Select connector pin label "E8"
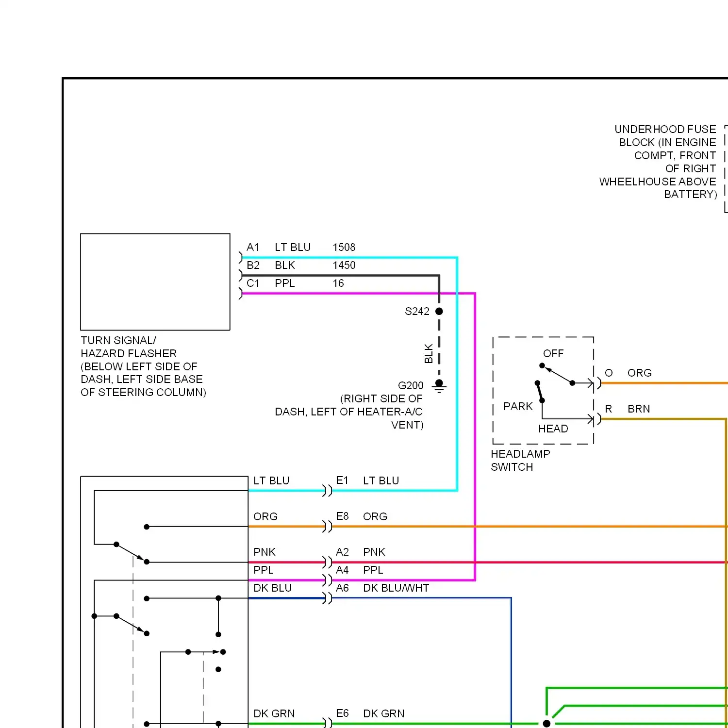Image resolution: width=728 pixels, height=728 pixels. point(342,516)
